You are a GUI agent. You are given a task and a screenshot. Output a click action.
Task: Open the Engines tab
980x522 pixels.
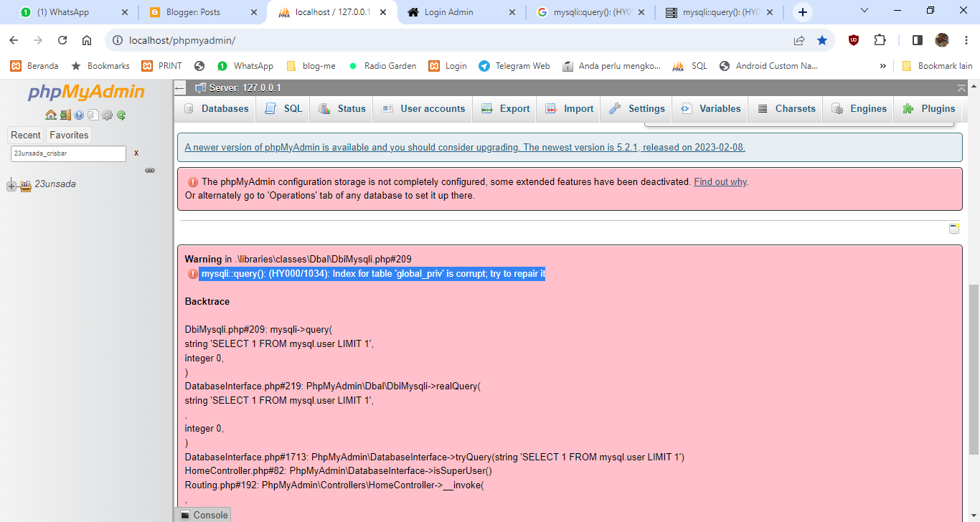click(x=859, y=109)
